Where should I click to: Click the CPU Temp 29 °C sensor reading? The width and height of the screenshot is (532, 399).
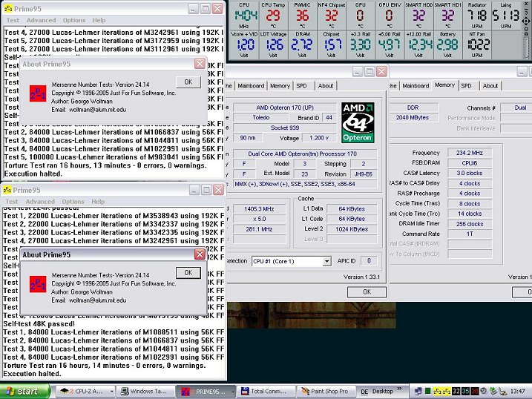[273, 16]
